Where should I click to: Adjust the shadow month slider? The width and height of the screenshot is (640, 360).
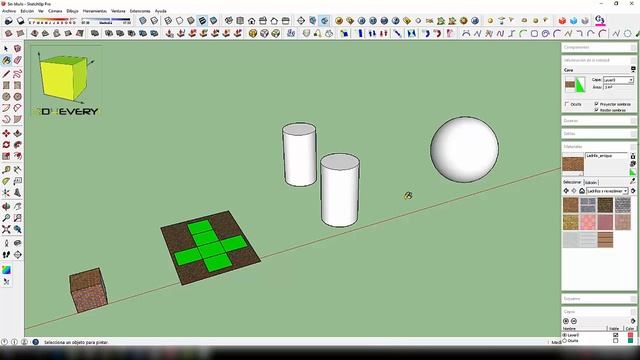click(52, 20)
